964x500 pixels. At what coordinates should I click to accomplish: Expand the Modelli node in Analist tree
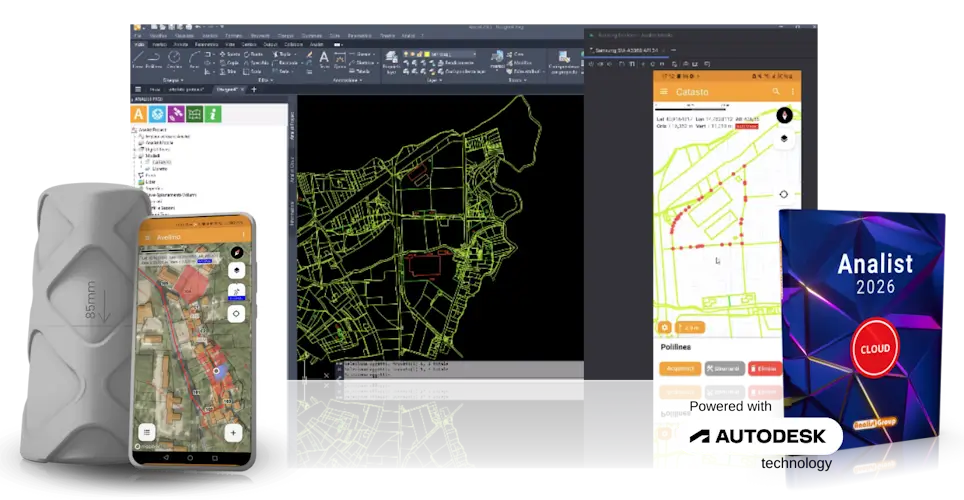tap(135, 156)
